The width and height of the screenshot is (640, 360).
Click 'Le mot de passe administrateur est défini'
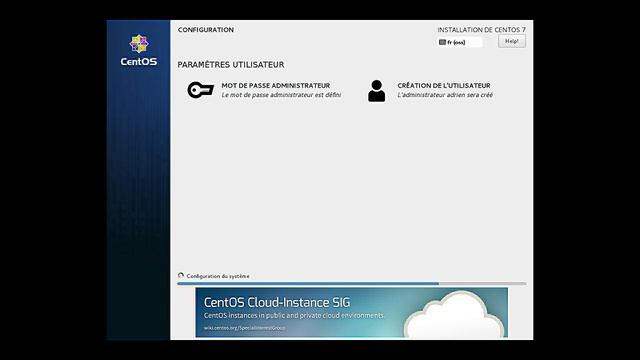[281, 95]
